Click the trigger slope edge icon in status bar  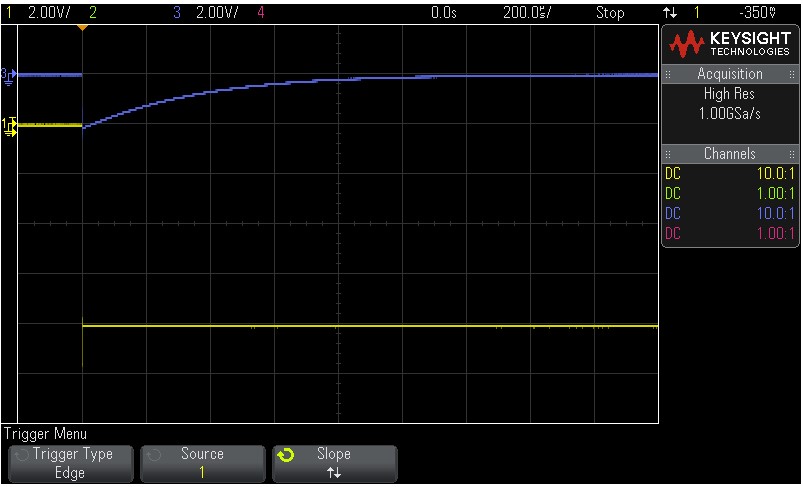[x=669, y=13]
